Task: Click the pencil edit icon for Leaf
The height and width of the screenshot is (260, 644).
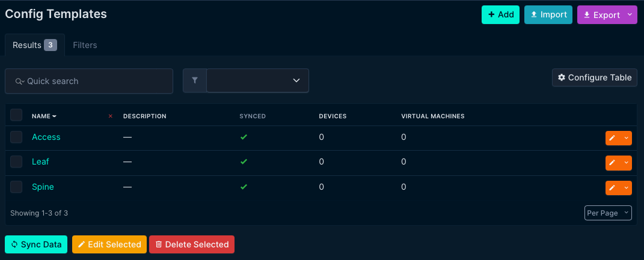Action: click(x=612, y=163)
